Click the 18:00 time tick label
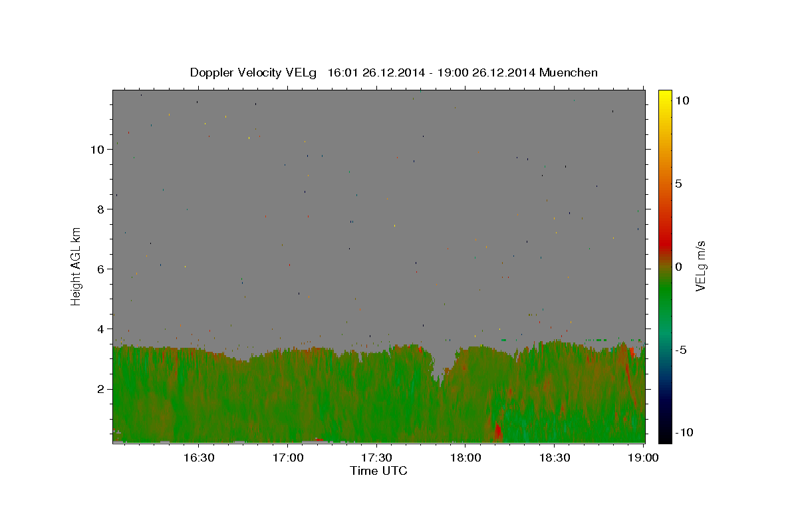 (x=465, y=458)
